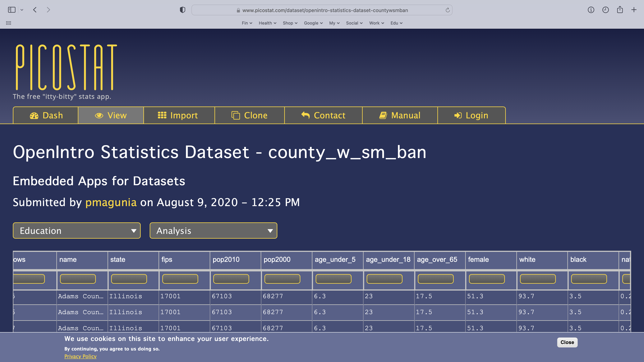Click the PICOSTAT logo
This screenshot has width=644, height=362.
(66, 67)
